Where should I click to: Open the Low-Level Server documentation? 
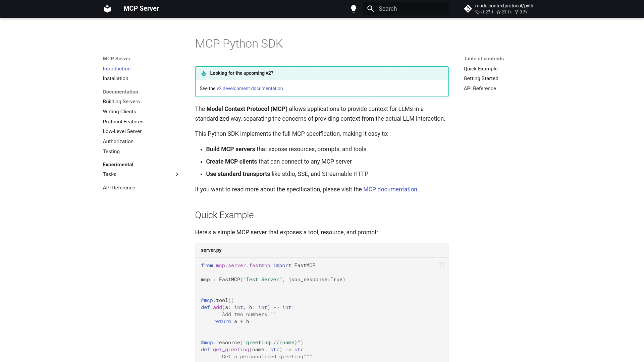pos(122,131)
